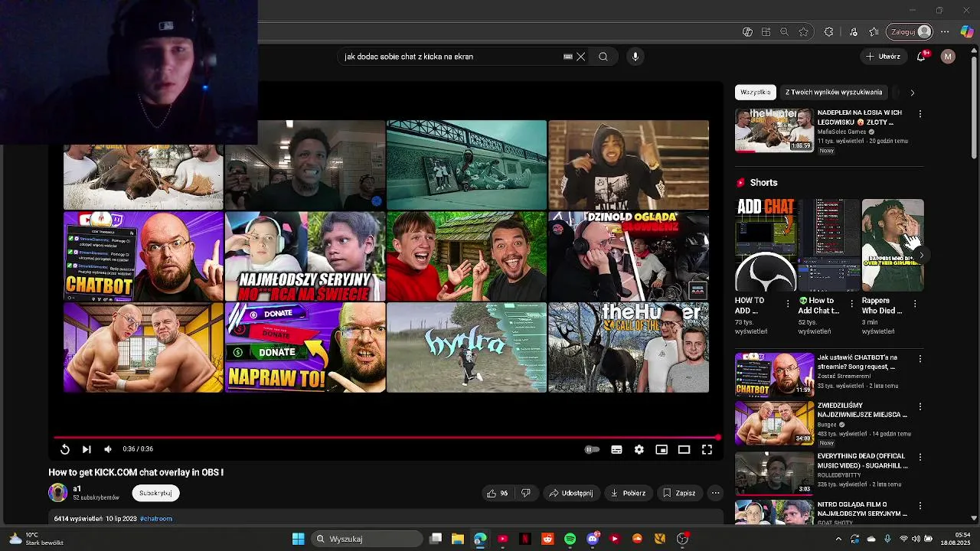Open the a1 channel avatar

[58, 493]
